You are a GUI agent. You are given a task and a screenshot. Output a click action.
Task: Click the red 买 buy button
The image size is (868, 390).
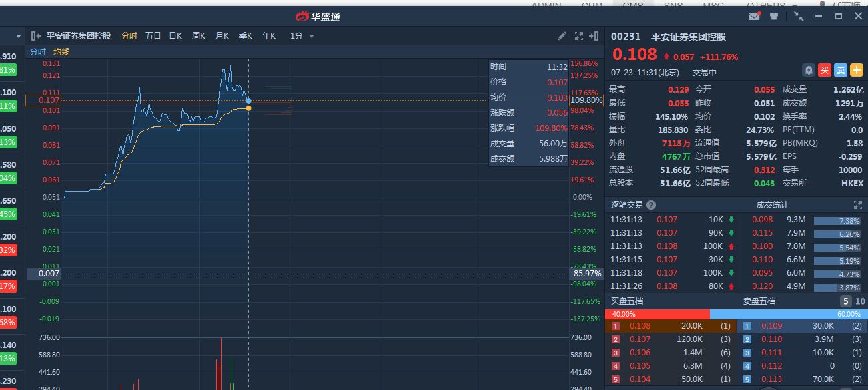[x=825, y=70]
